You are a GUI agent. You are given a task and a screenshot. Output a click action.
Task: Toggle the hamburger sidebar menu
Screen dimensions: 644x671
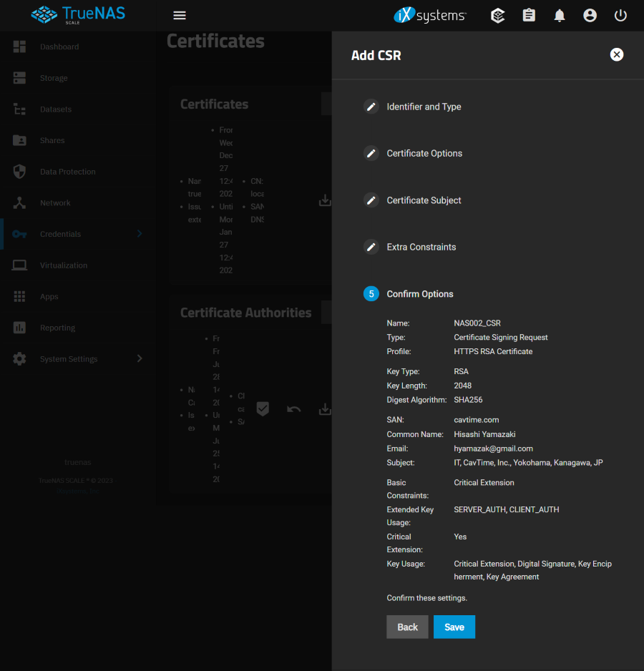[x=180, y=15]
